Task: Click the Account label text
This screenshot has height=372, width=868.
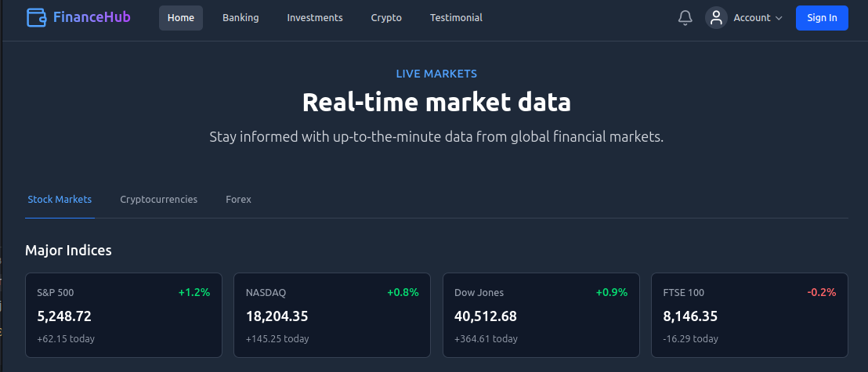Action: tap(752, 18)
